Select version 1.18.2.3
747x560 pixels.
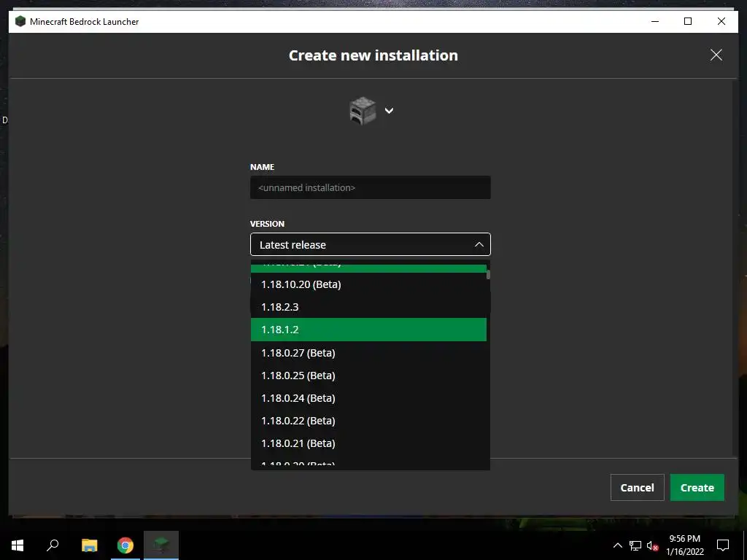[368, 307]
